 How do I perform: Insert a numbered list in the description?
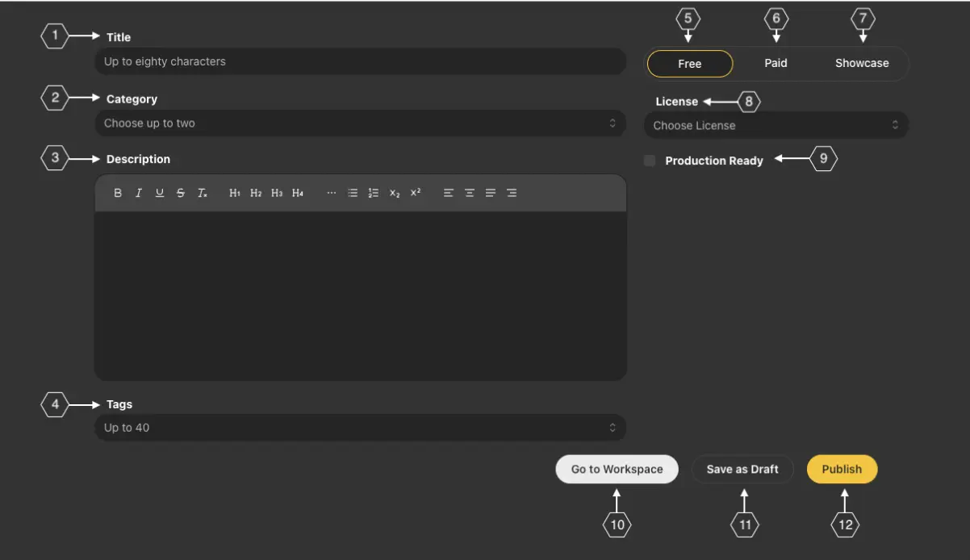(x=374, y=193)
